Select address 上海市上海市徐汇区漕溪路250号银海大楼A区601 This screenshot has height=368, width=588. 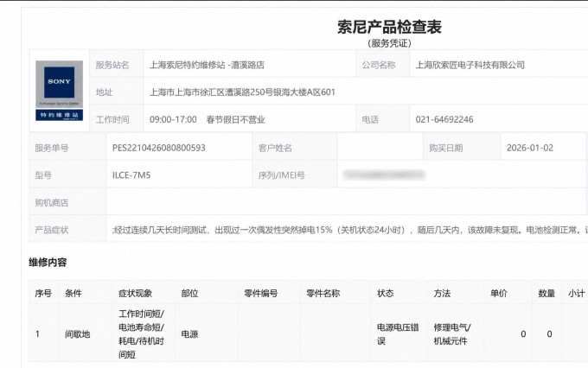[x=242, y=92]
